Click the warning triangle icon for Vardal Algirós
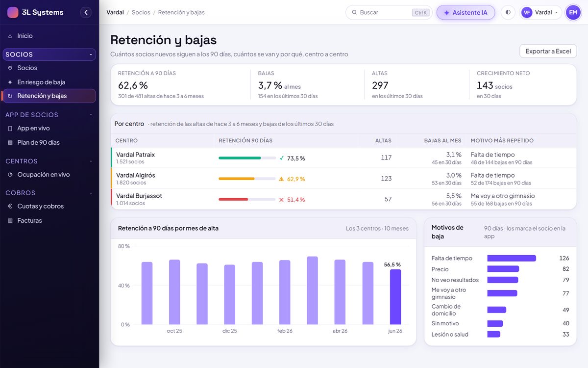Screen dimensions: 588x368 click(281, 179)
